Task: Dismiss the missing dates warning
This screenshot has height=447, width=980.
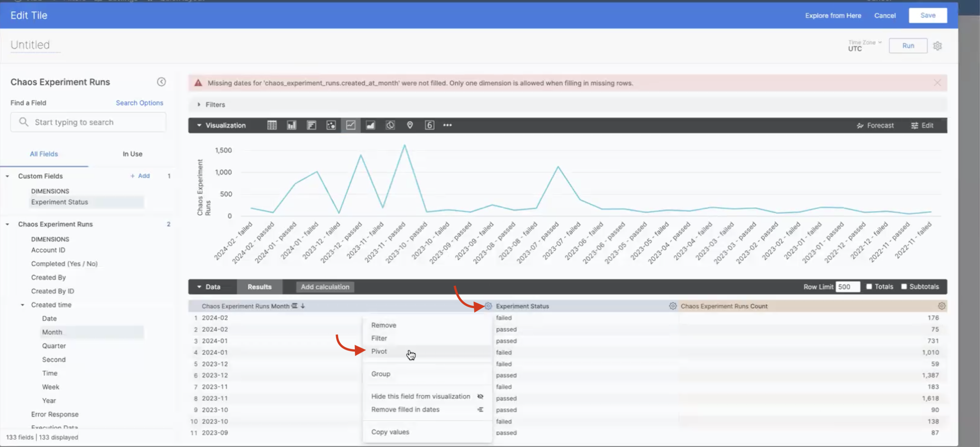Action: pyautogui.click(x=937, y=83)
